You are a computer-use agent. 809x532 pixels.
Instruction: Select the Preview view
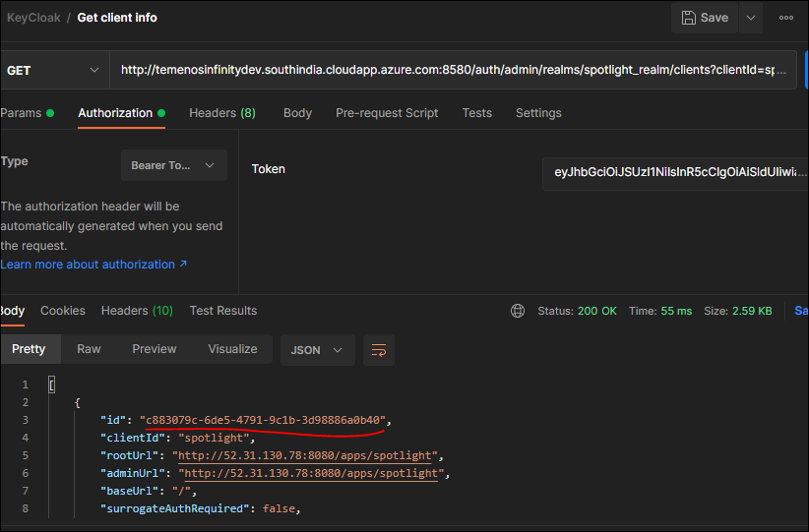pyautogui.click(x=154, y=349)
